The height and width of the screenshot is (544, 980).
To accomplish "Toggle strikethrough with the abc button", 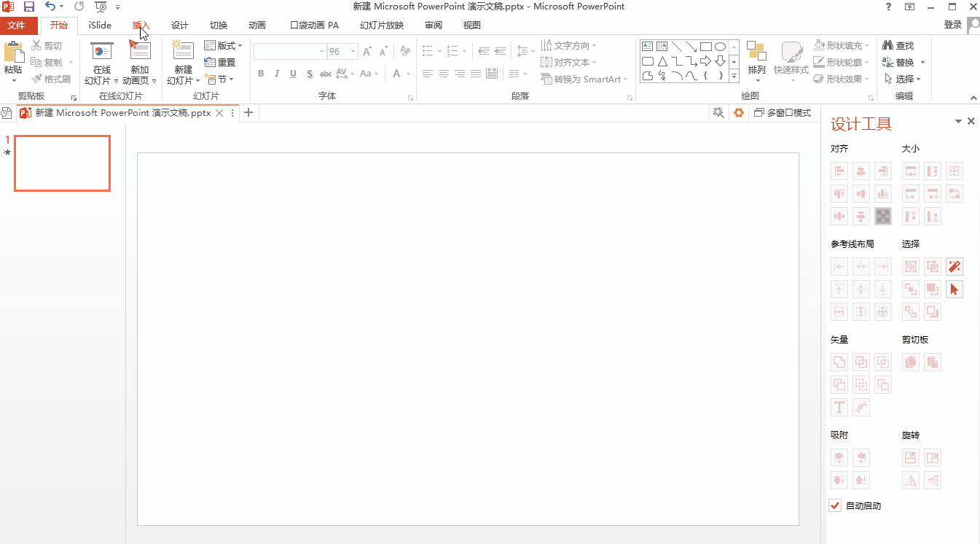I will [326, 74].
